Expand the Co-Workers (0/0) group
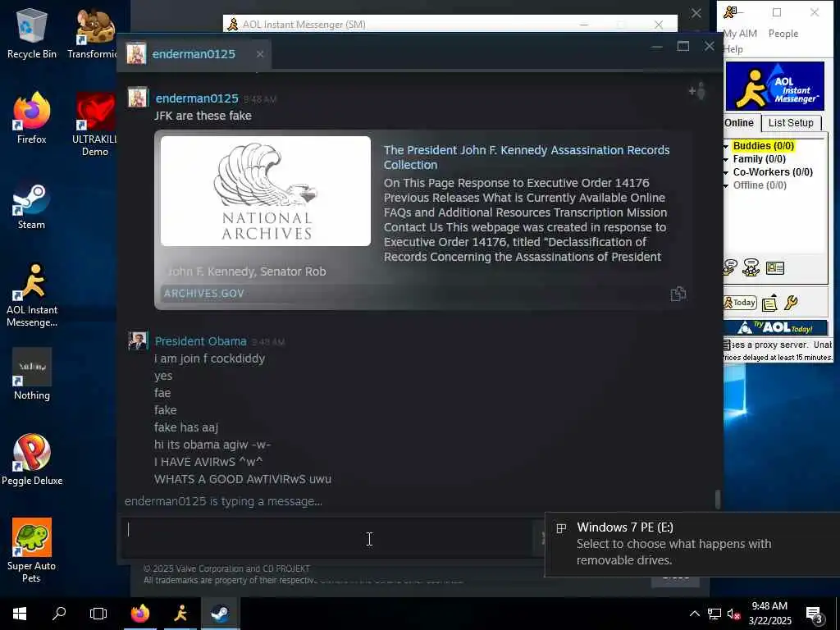840x630 pixels. pyautogui.click(x=726, y=173)
